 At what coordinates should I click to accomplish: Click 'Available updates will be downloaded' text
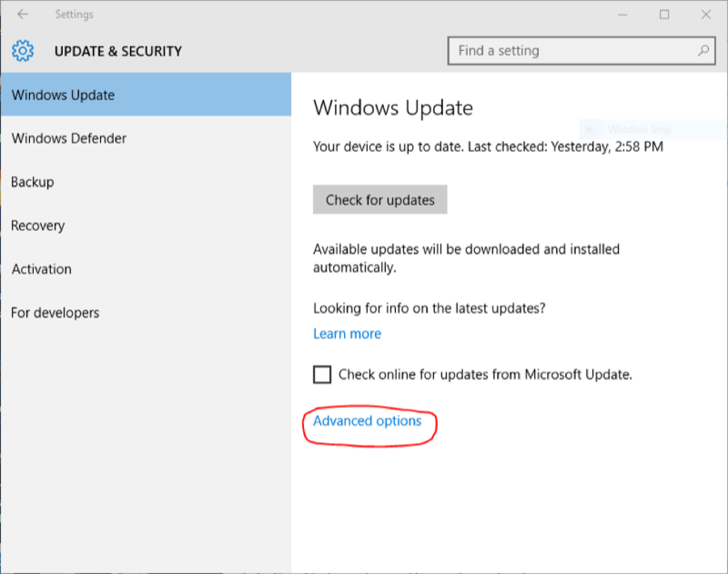466,258
